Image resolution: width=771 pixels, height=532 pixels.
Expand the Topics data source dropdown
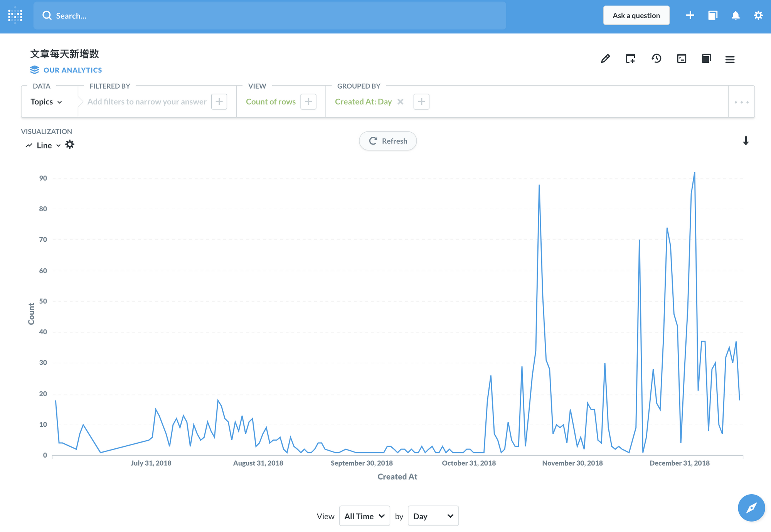click(x=46, y=102)
